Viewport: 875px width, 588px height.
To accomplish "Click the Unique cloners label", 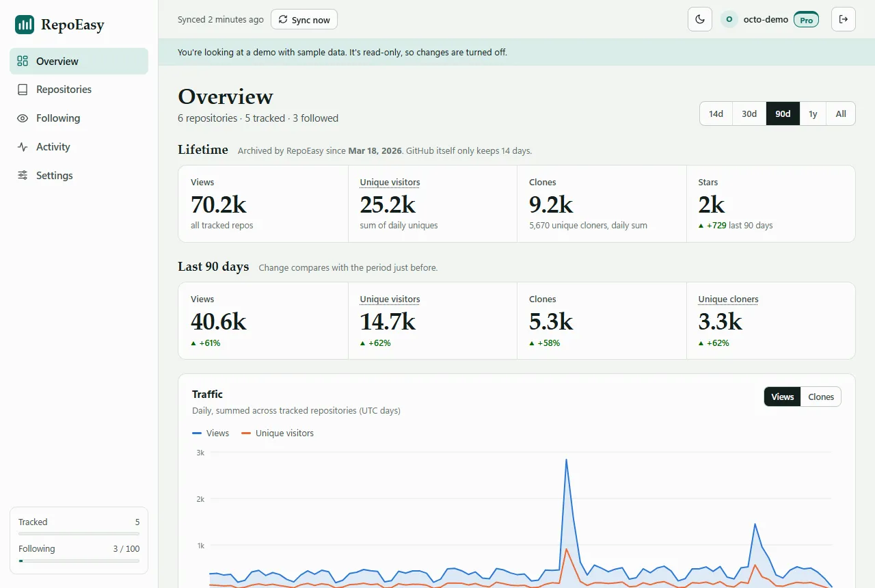I will pos(728,299).
